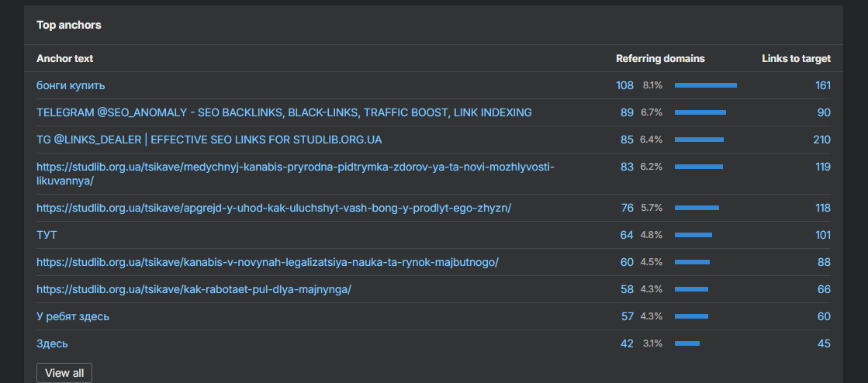Click the bar in the 'ТУТ' row
This screenshot has width=868, height=383.
(693, 235)
